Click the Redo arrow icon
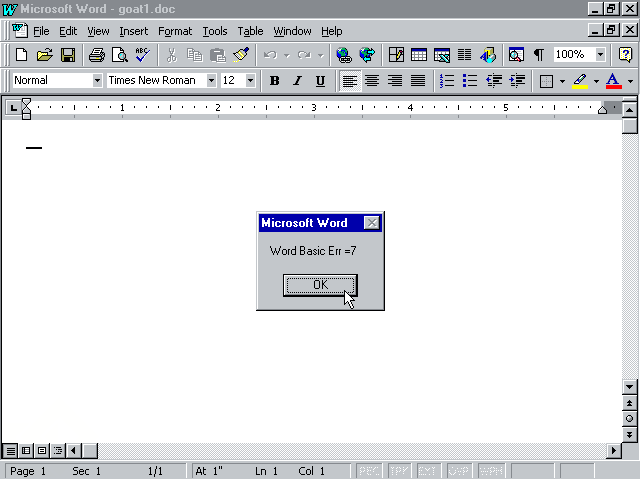The height and width of the screenshot is (480, 640). (x=304, y=55)
